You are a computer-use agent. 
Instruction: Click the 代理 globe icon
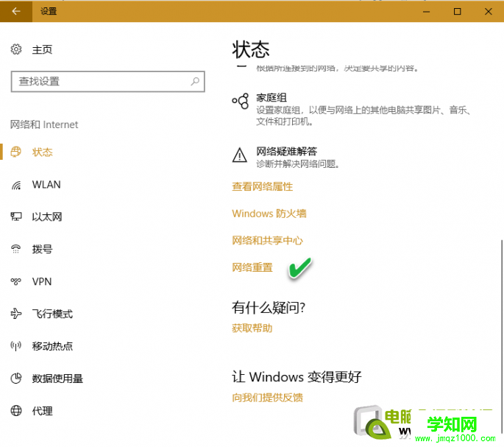click(x=16, y=411)
